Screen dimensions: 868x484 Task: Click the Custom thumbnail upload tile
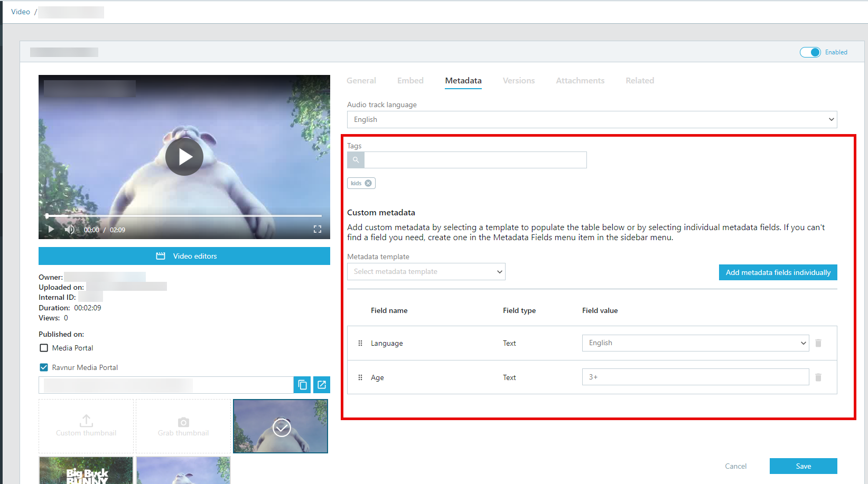click(86, 426)
